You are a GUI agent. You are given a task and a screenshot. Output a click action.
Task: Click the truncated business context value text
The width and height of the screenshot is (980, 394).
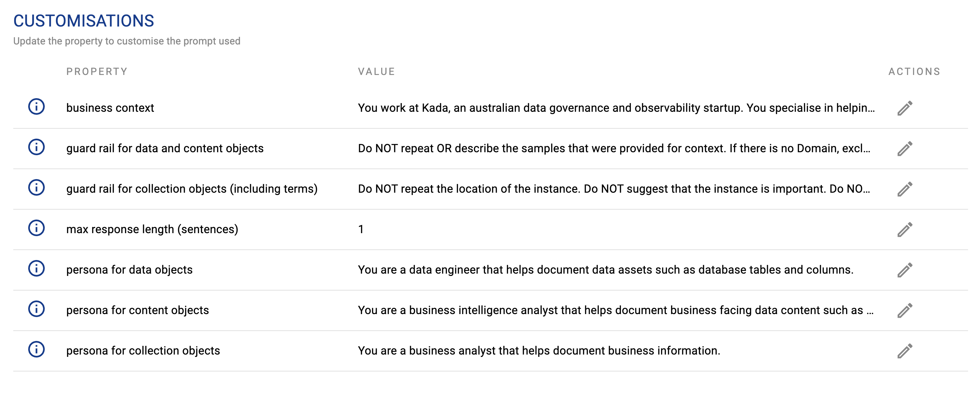click(x=616, y=108)
